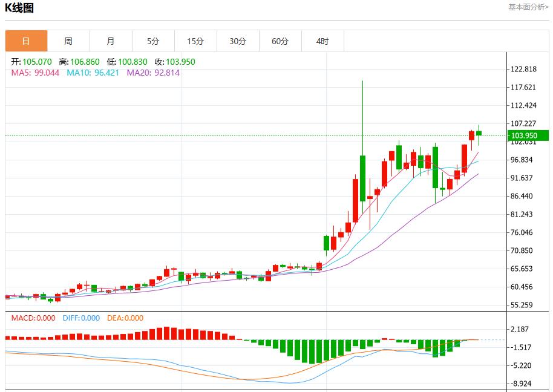Switch to the 日 daily chart tab
Screen dimensions: 553x392
point(26,41)
